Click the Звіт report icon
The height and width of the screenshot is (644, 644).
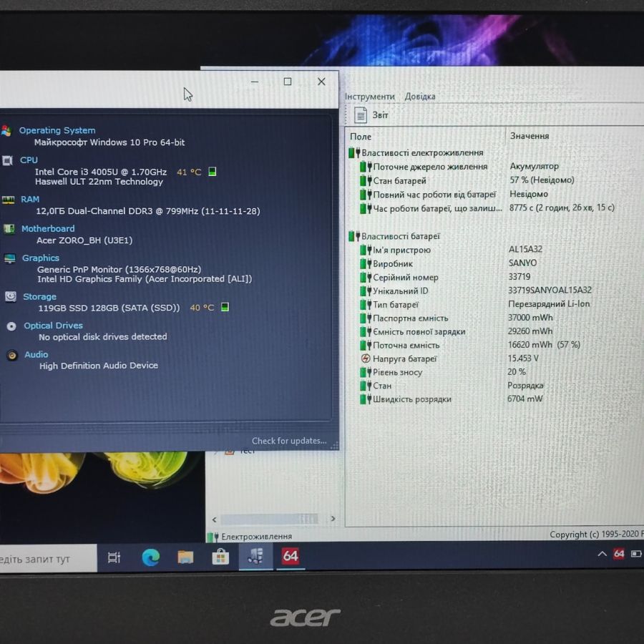[360, 115]
